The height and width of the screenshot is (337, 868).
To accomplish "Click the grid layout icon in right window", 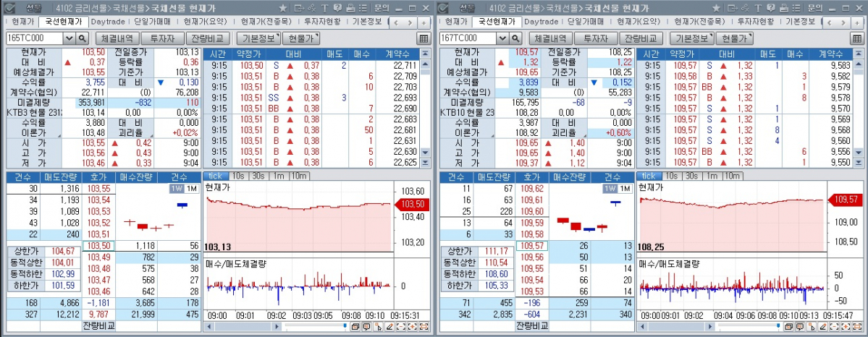I will [x=857, y=38].
